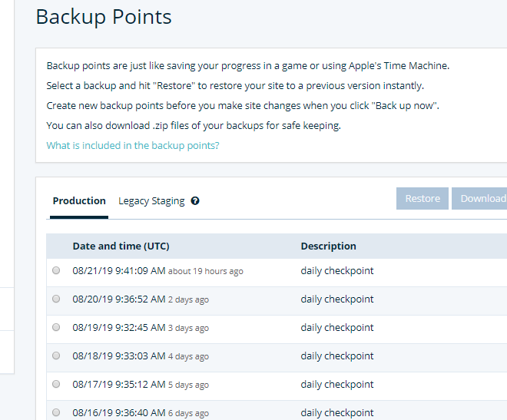Select the 08/16/19 9:36:40 AM backup radio button
Screen dimensions: 507x420
pos(56,412)
